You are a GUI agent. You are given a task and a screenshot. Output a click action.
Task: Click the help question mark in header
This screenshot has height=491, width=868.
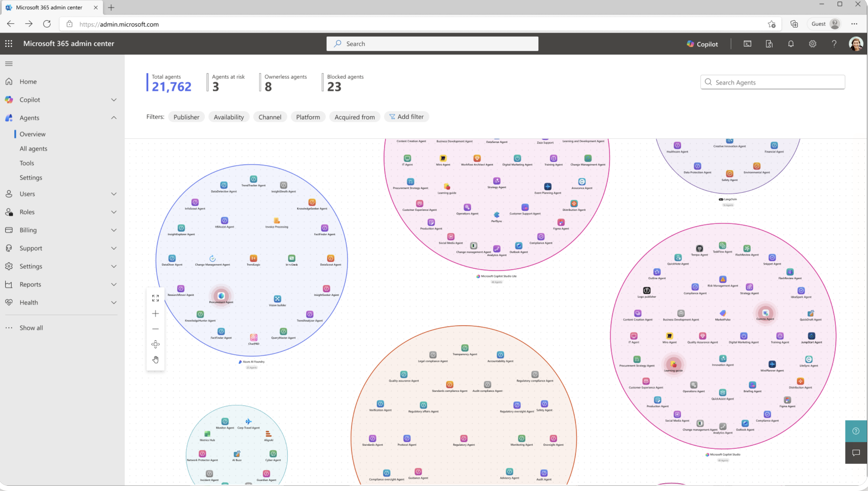pos(834,44)
